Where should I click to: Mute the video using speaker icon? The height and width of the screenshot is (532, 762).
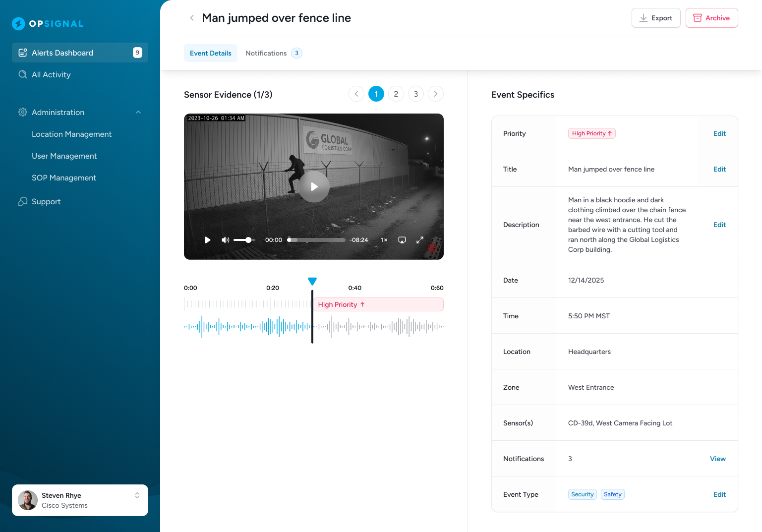point(225,240)
